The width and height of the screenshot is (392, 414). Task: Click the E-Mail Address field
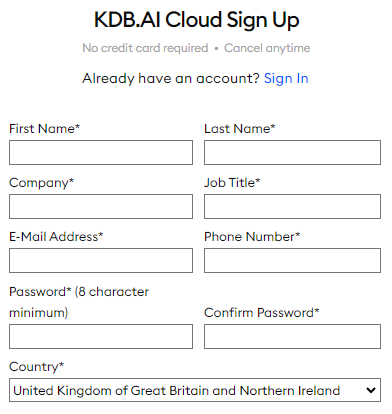click(x=101, y=260)
